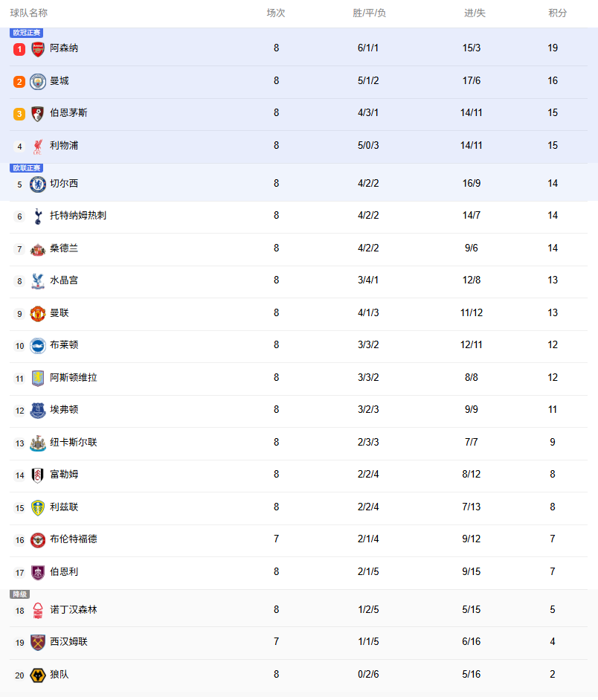Click the Manchester City crest icon
Image resolution: width=598 pixels, height=700 pixels.
coord(38,81)
